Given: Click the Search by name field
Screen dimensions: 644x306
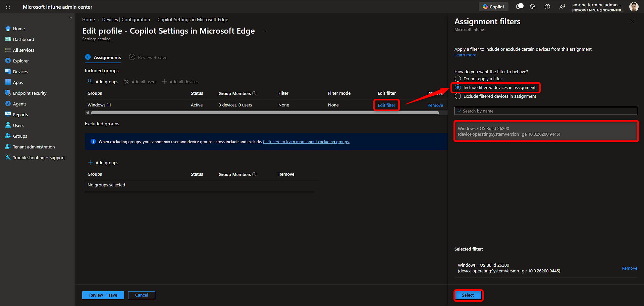Looking at the screenshot, I should click(x=546, y=111).
